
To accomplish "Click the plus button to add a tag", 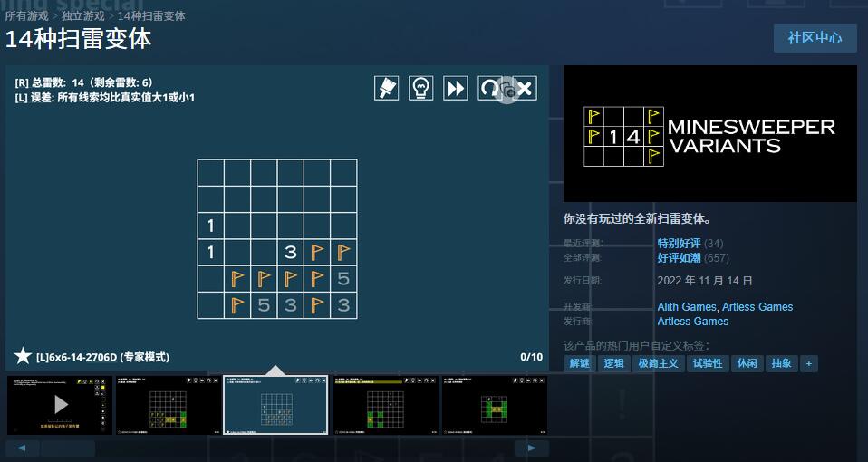I will point(808,363).
